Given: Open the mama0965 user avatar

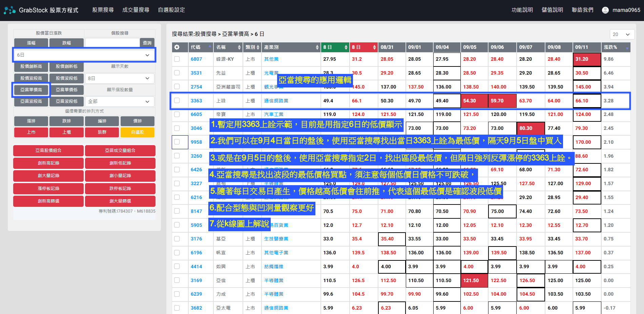Looking at the screenshot, I should coord(605,10).
